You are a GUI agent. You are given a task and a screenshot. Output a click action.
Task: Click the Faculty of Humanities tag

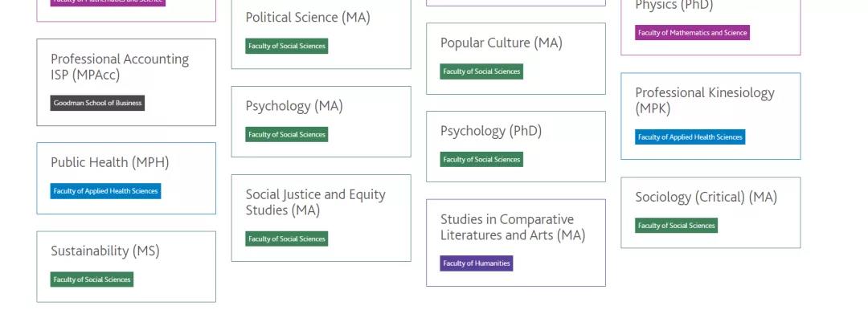[x=477, y=263]
